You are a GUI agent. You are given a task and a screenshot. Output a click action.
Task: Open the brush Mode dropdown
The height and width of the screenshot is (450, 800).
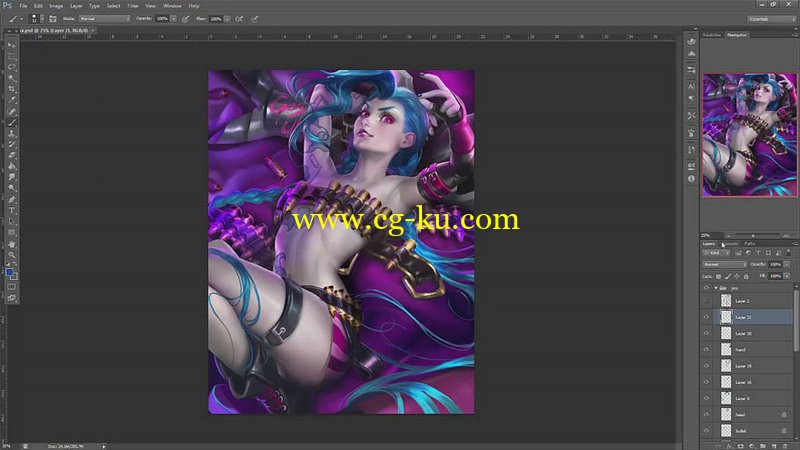[x=105, y=19]
